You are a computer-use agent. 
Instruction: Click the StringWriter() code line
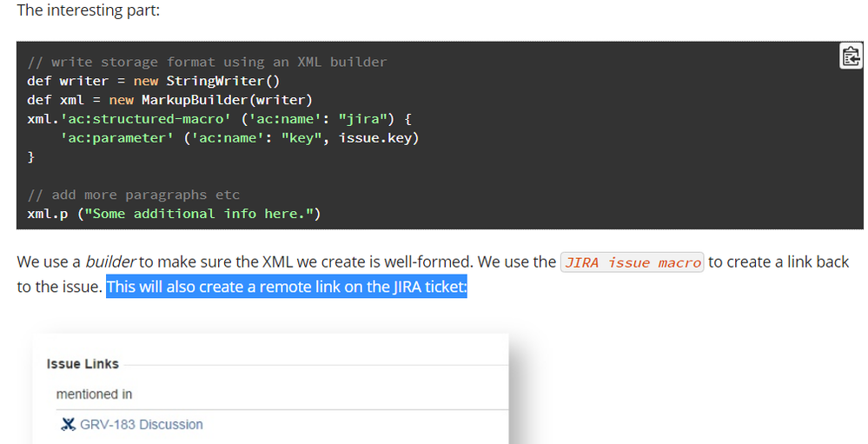click(x=154, y=81)
